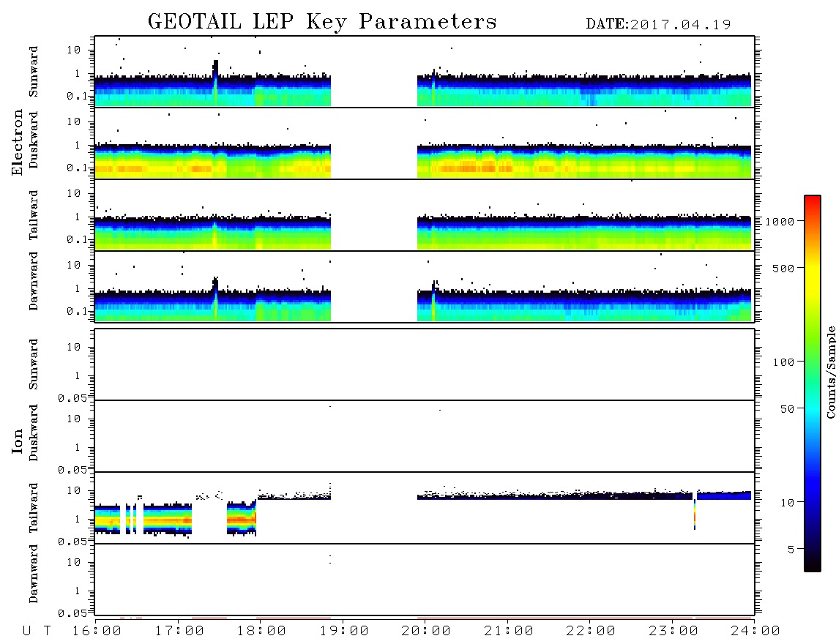Viewport: 836px width, 644px height.
Task: Click the Ion Sunward panel label
Action: (x=34, y=364)
